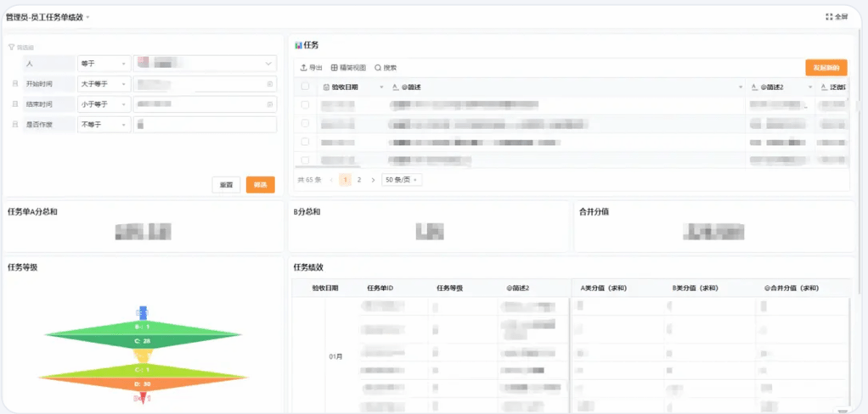Click the orange D segment in 任务等级 chart
Viewport: 868px width, 414px height.
pyautogui.click(x=143, y=383)
